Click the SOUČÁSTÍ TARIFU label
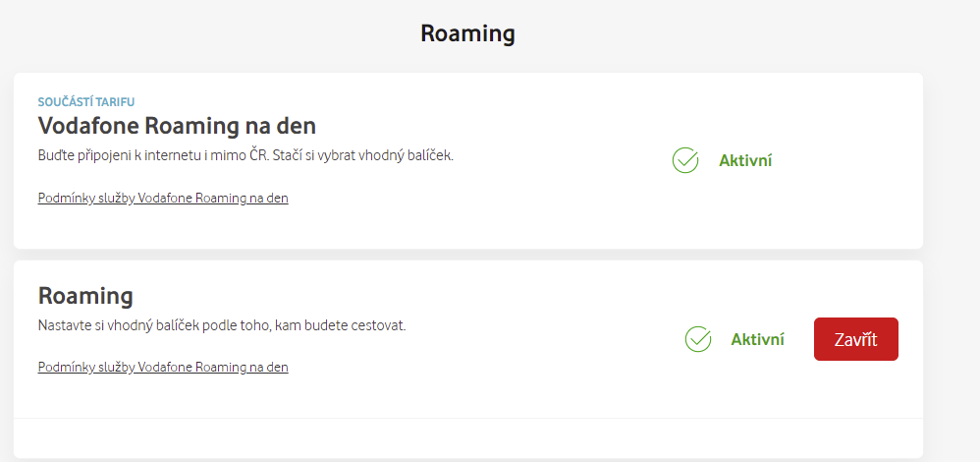This screenshot has width=980, height=462. click(x=86, y=101)
